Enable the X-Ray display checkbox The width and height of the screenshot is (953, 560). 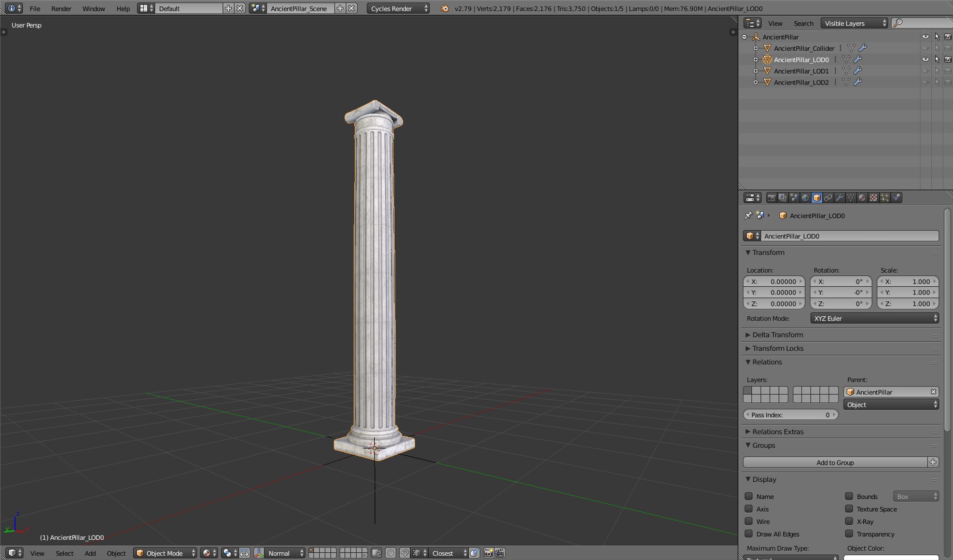(849, 521)
